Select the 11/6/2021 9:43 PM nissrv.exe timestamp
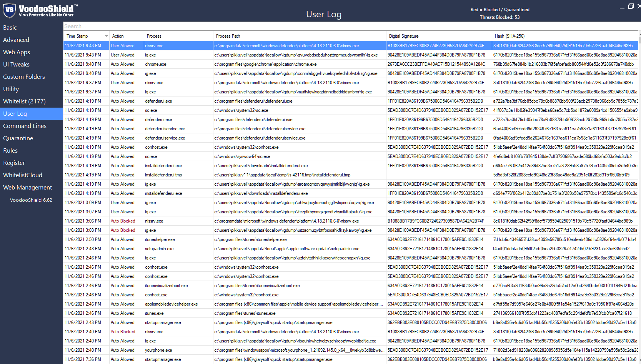Image resolution: width=641 pixels, height=364 pixels. point(83,46)
